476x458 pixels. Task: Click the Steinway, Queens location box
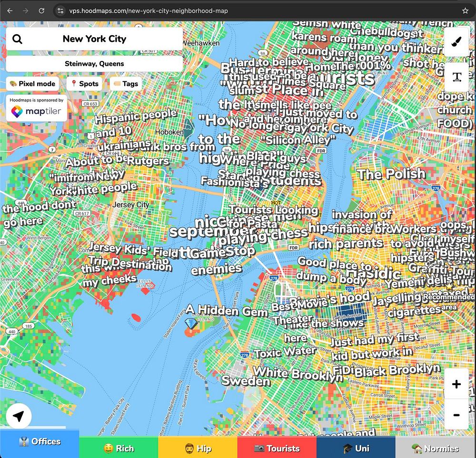tap(94, 63)
